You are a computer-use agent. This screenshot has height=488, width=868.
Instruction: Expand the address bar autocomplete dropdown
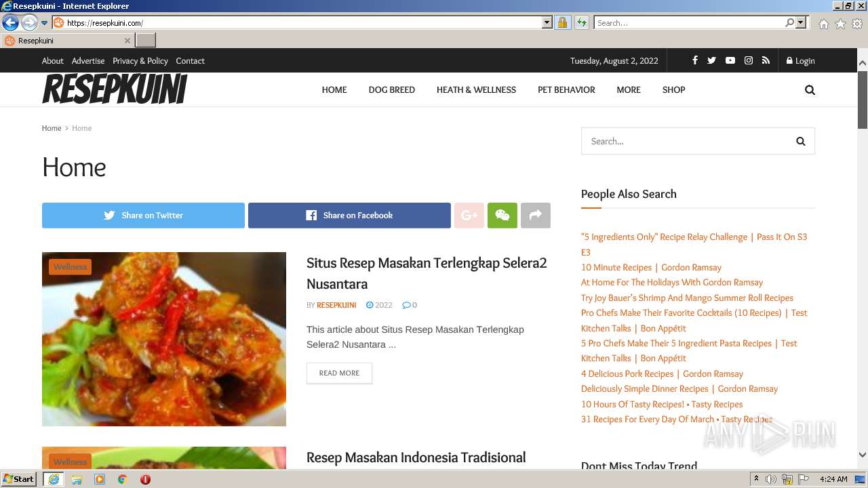coord(547,23)
